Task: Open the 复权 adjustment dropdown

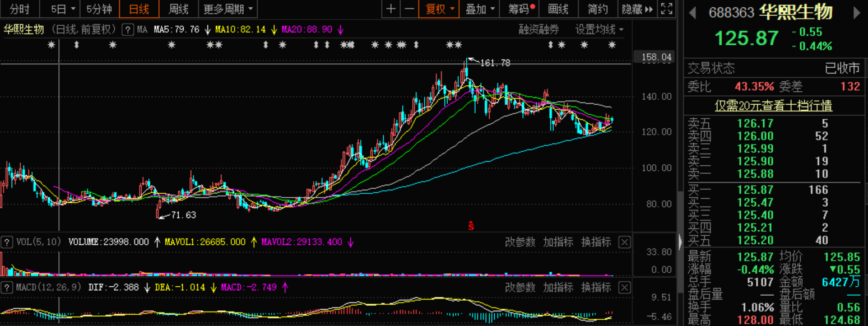Action: click(440, 9)
